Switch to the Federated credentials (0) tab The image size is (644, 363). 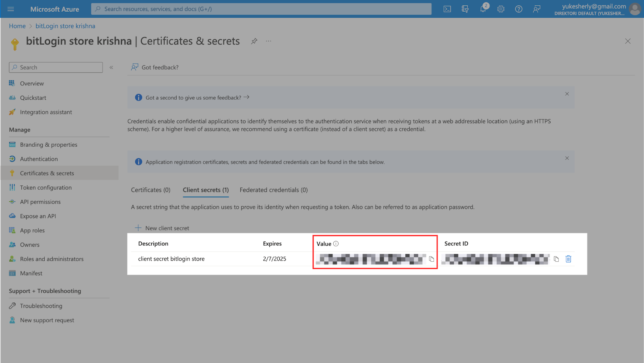coord(274,190)
